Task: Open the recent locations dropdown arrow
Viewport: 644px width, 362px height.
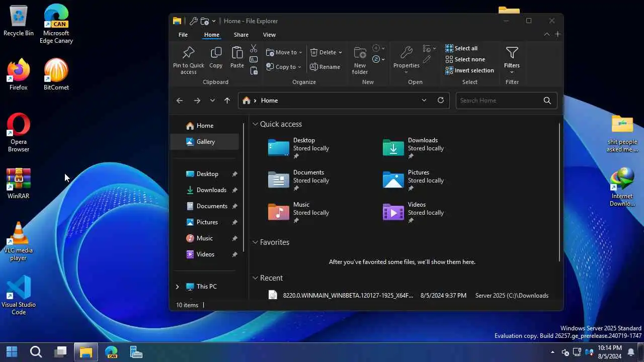Action: [x=212, y=101]
